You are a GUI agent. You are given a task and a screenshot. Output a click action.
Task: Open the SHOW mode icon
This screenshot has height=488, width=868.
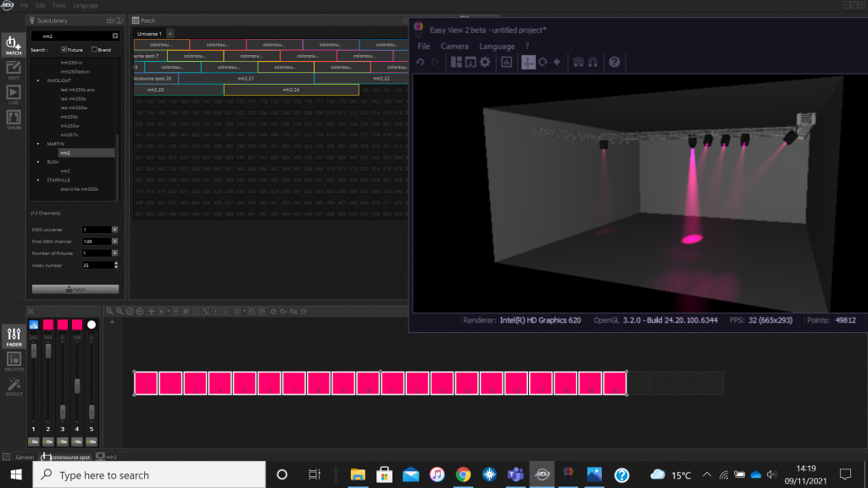(14, 119)
